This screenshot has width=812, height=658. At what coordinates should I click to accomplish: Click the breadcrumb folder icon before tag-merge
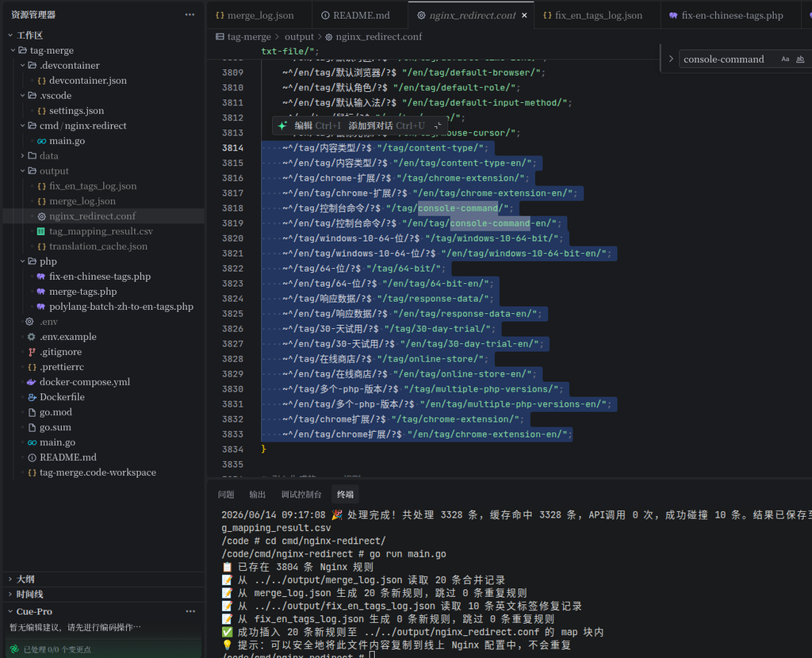pos(220,36)
